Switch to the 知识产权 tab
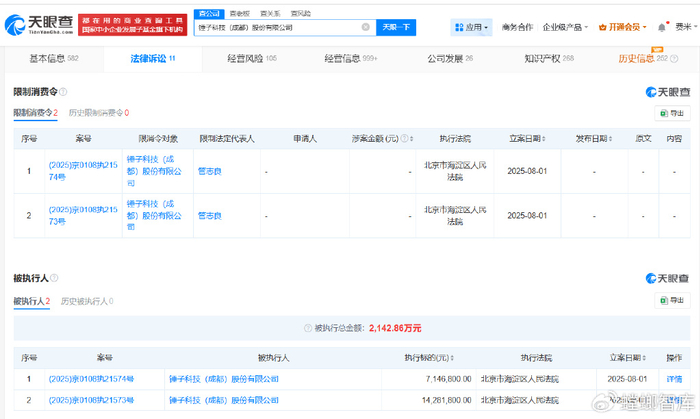Image resolution: width=700 pixels, height=419 pixels. (x=548, y=60)
